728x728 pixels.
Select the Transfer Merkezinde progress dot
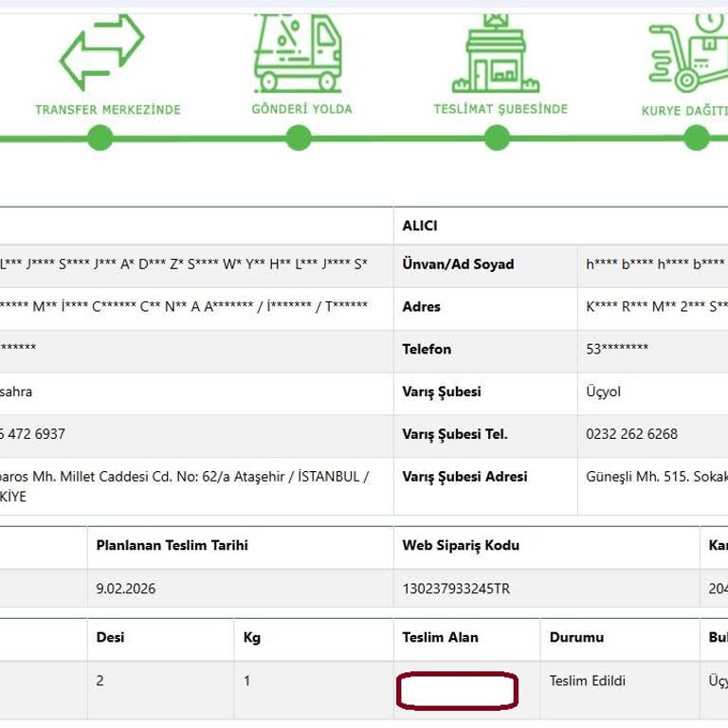tap(100, 137)
